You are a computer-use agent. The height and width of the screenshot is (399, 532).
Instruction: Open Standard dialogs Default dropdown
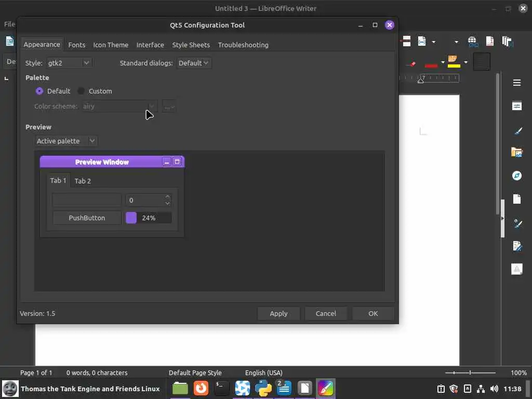pyautogui.click(x=194, y=63)
